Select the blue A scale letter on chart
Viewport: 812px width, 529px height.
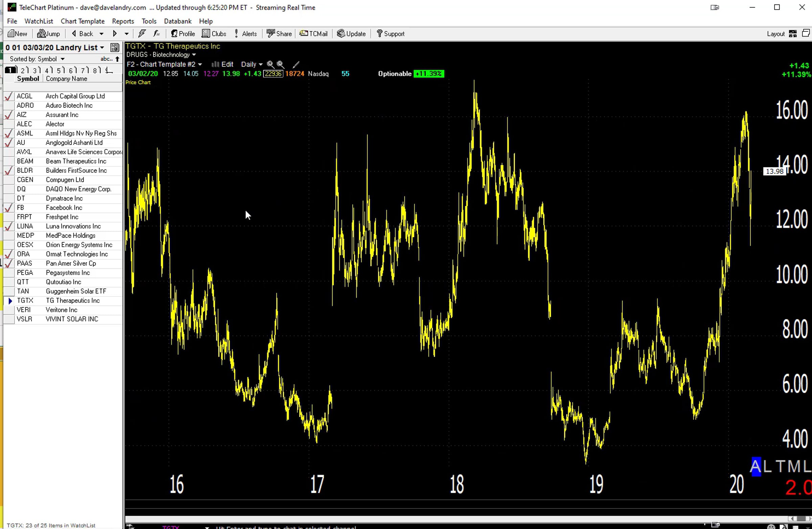[x=756, y=466]
